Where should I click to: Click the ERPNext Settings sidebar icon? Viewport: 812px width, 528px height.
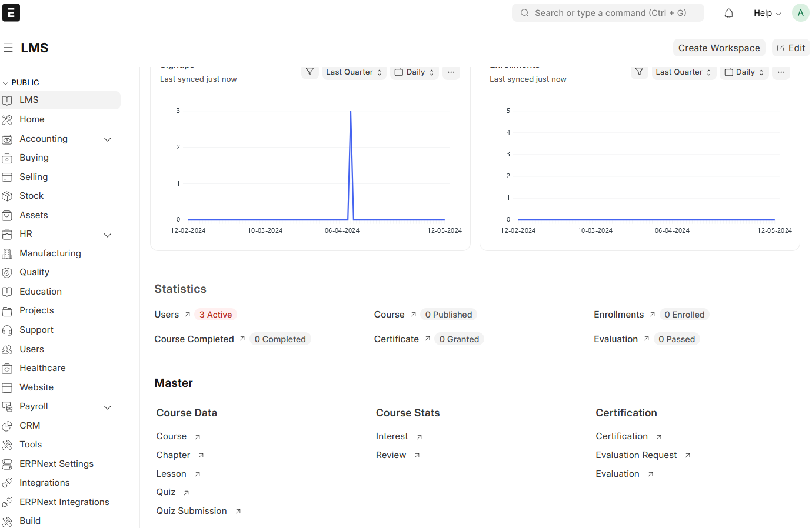(x=7, y=464)
